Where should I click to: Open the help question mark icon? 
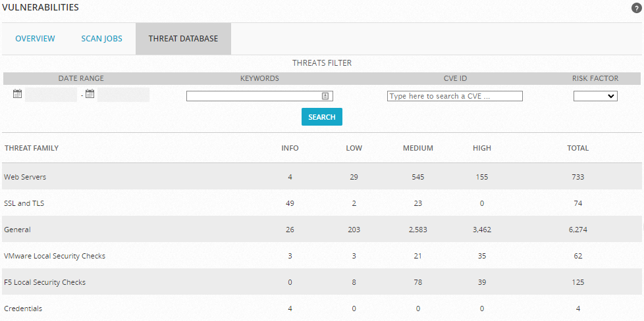pyautogui.click(x=636, y=8)
